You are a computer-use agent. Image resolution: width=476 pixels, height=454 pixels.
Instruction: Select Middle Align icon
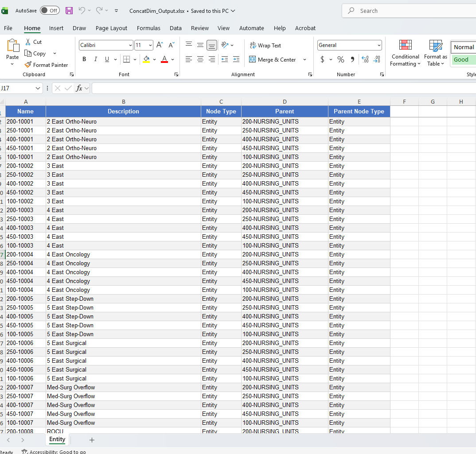click(x=200, y=45)
